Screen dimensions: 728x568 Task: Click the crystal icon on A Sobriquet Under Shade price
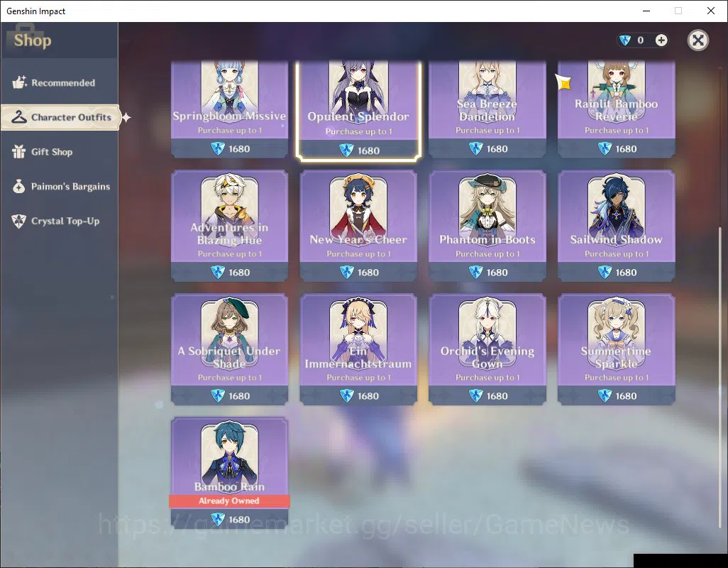218,395
